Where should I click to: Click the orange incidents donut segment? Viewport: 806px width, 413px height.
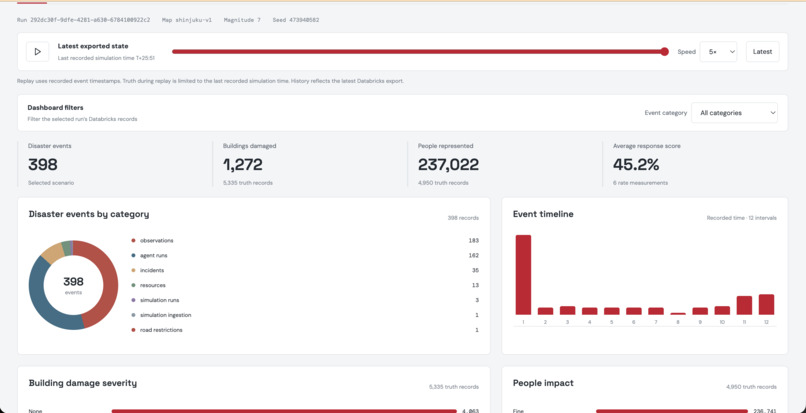52,252
